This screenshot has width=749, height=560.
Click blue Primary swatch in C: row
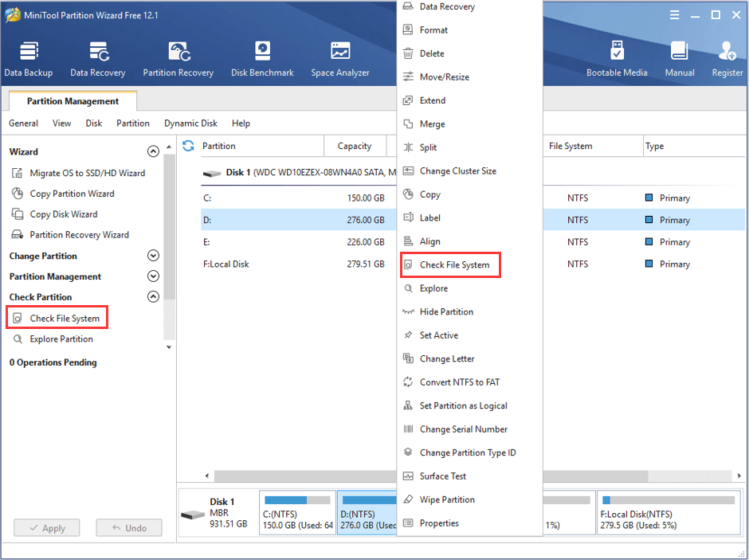pos(649,198)
